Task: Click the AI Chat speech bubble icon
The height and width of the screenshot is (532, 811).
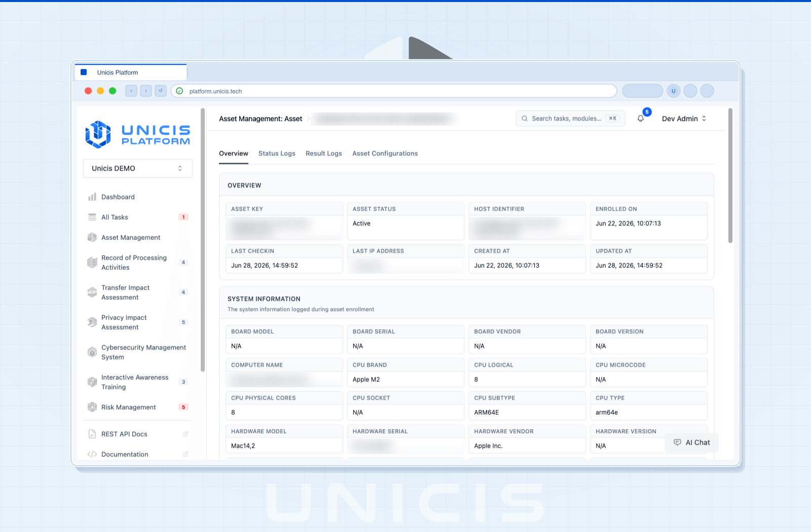Action: (677, 442)
